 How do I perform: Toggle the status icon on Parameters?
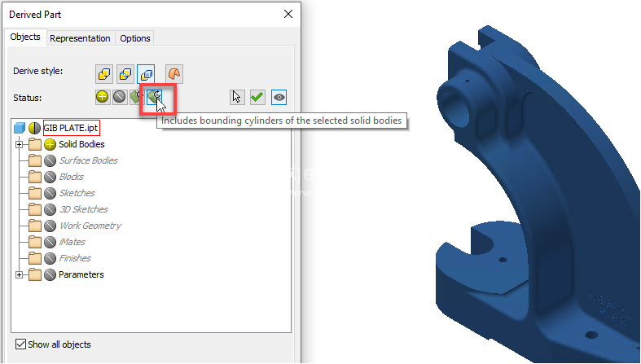[x=50, y=275]
